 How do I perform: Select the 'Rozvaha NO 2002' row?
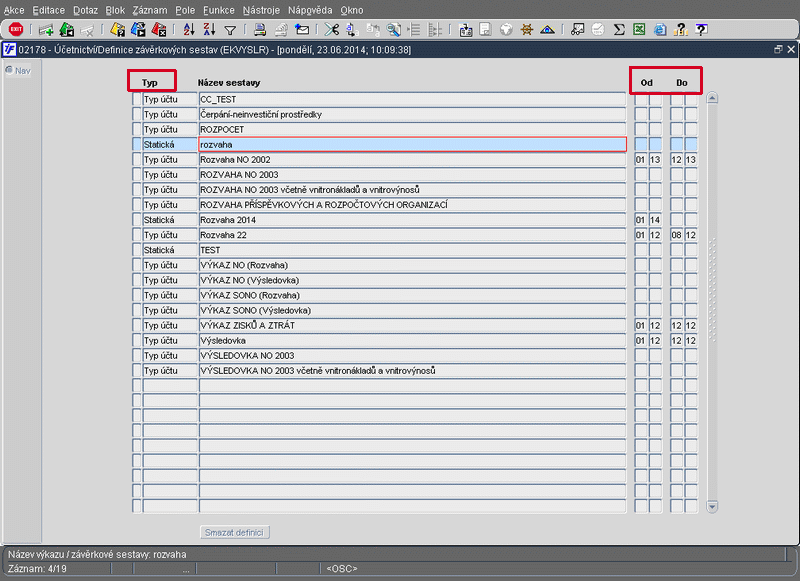click(412, 160)
